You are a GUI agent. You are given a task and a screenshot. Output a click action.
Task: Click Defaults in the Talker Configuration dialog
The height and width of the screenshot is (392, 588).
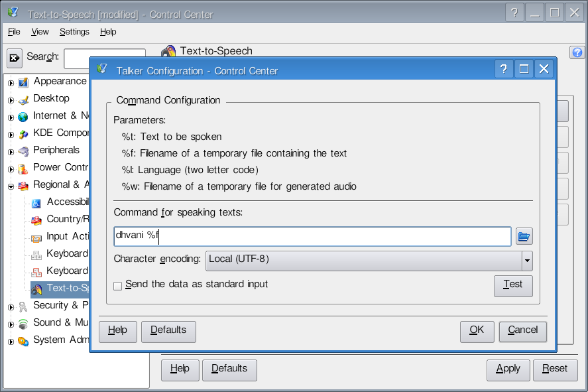tap(168, 332)
